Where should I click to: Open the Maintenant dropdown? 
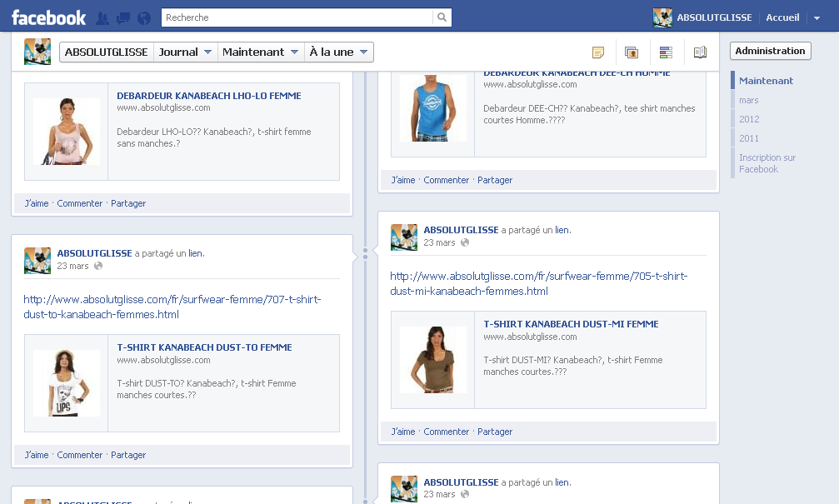click(x=260, y=52)
